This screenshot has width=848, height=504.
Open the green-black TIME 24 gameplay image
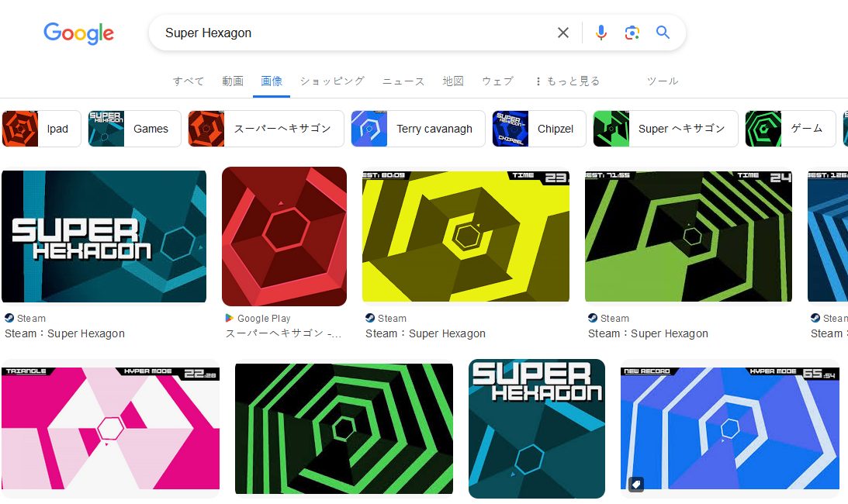click(688, 236)
